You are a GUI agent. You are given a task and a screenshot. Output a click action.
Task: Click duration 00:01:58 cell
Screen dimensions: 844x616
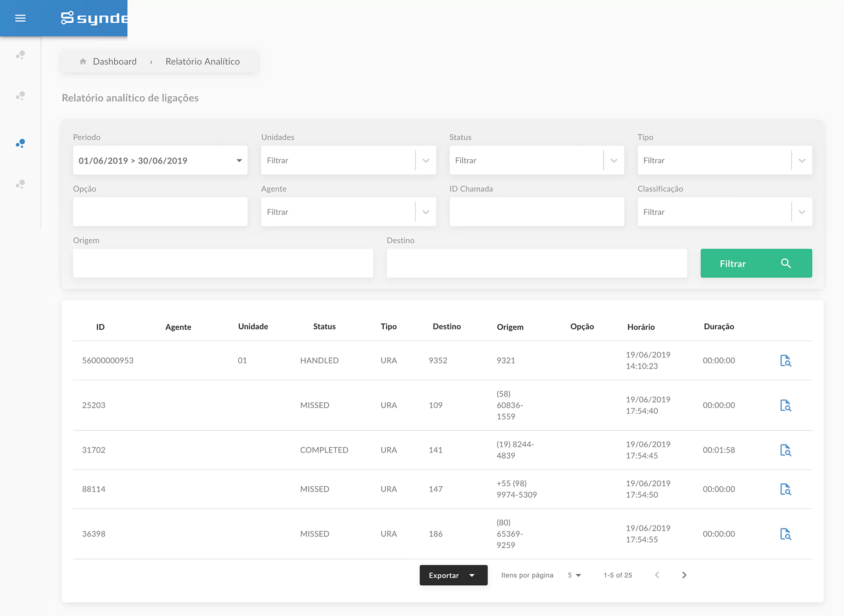(719, 450)
